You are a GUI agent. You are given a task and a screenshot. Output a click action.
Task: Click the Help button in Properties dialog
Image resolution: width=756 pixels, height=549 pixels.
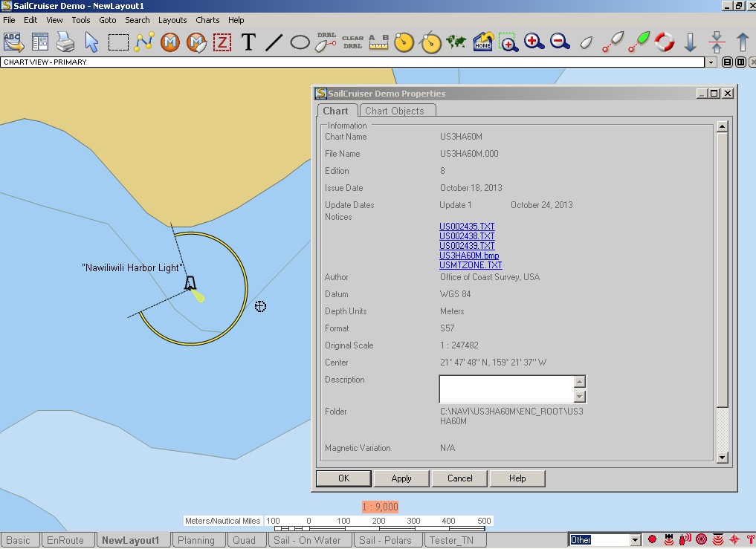(x=517, y=478)
